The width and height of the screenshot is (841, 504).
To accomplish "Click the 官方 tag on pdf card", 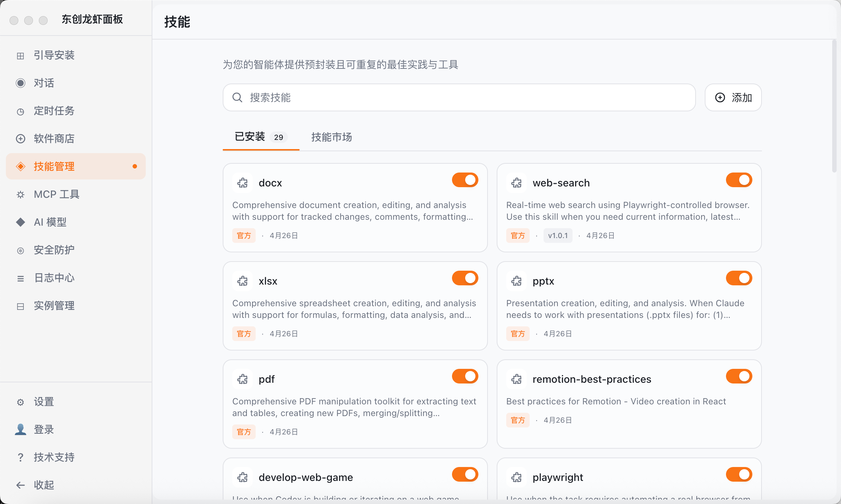I will tap(244, 432).
